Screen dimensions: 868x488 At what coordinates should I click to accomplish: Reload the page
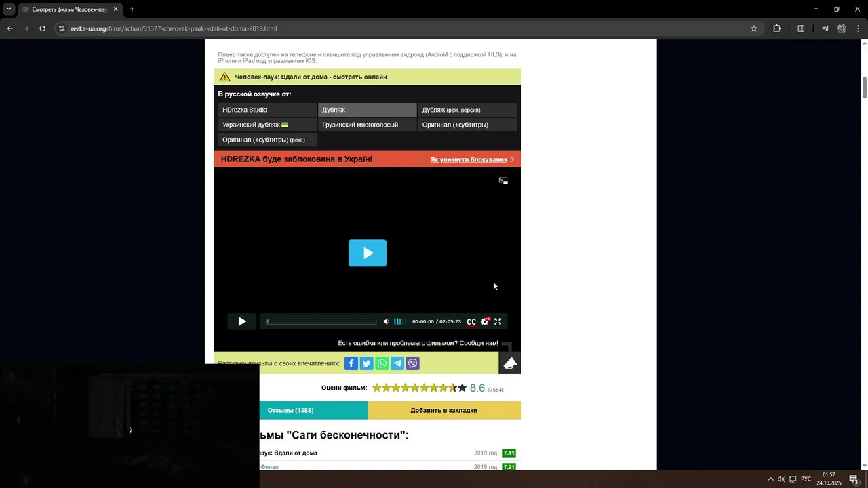[43, 28]
